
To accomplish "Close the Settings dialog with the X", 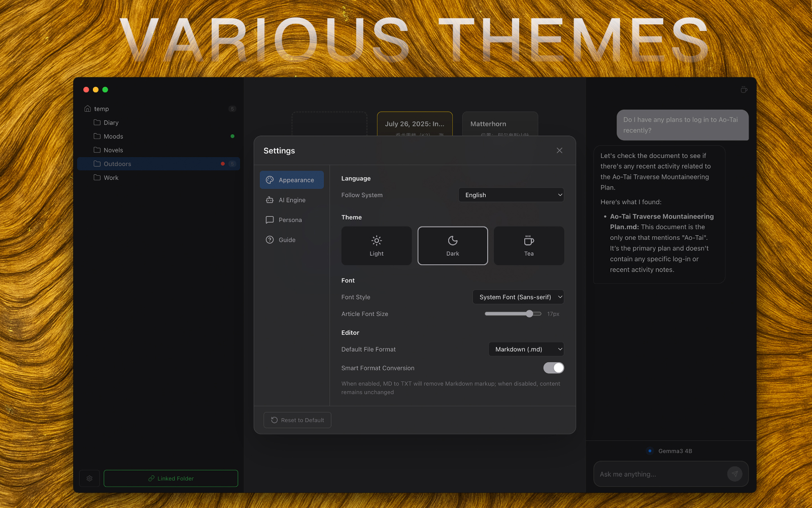I will pos(559,150).
